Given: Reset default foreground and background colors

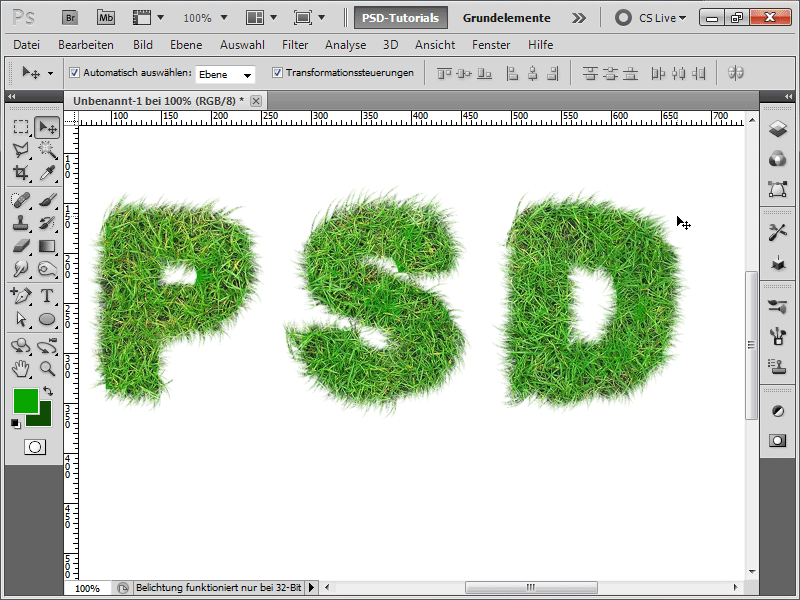Looking at the screenshot, I should (x=16, y=423).
